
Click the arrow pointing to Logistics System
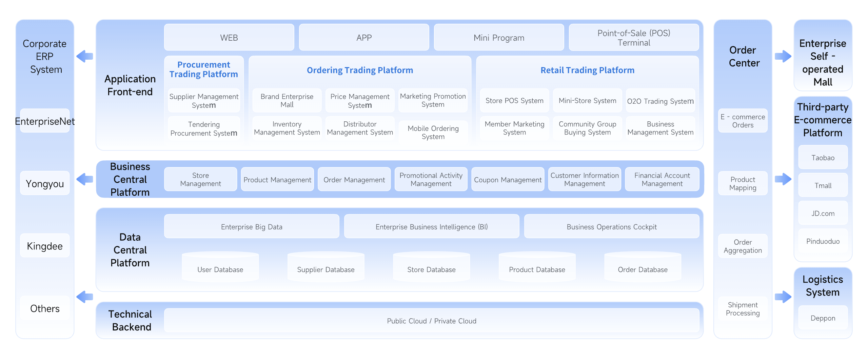coord(783,297)
